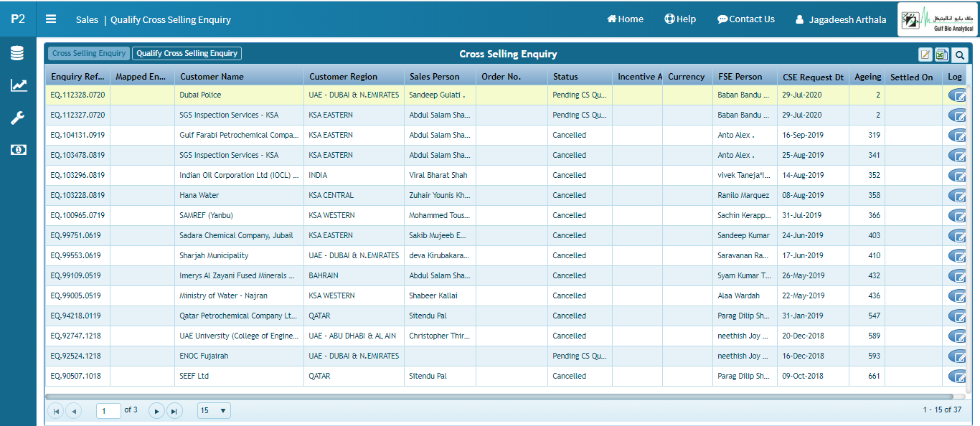Switch to Cross Selling Enquiry tab
The image size is (980, 426).
click(89, 53)
